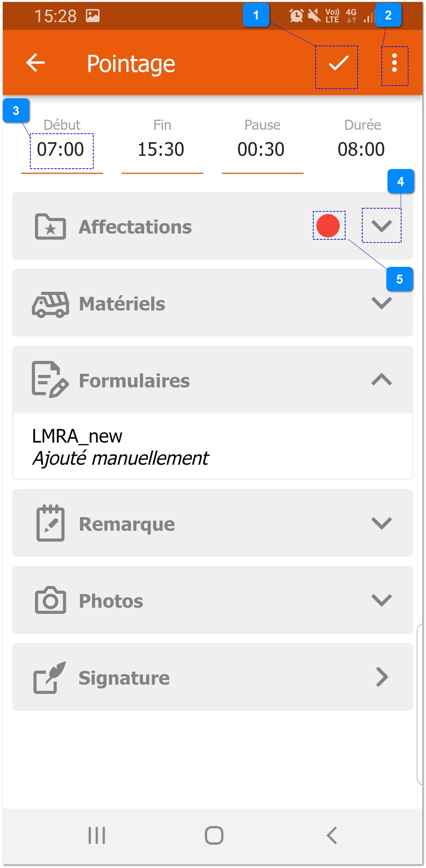
Task: Click the red status dot in Affectations
Action: (328, 226)
